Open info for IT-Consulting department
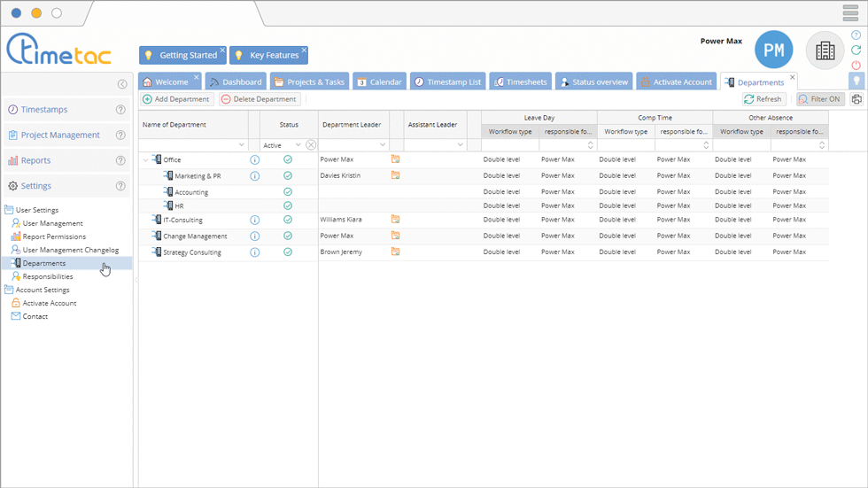This screenshot has height=488, width=868. tap(255, 220)
